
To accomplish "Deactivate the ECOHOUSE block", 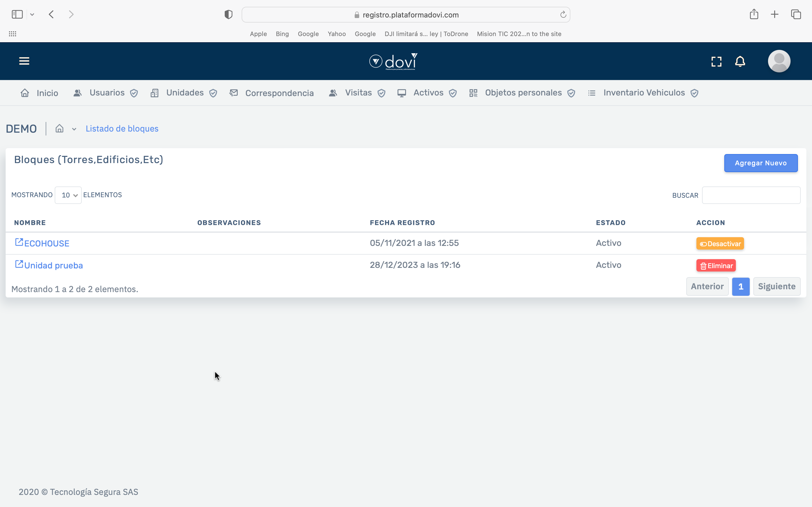I will [x=720, y=244].
